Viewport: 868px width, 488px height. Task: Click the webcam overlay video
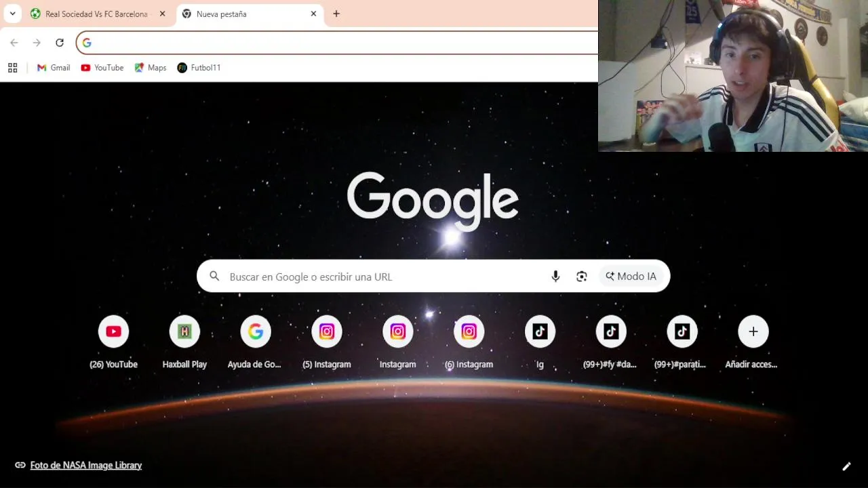tap(733, 76)
